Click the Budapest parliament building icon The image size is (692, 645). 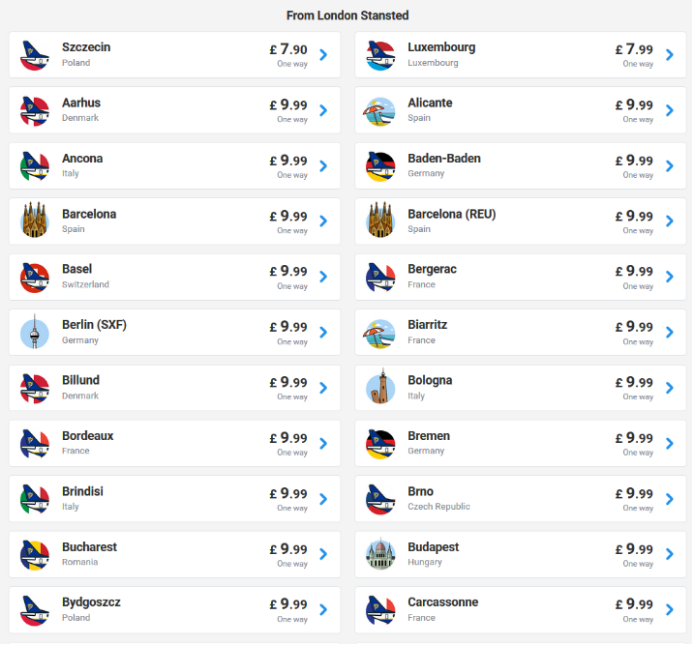coord(380,554)
